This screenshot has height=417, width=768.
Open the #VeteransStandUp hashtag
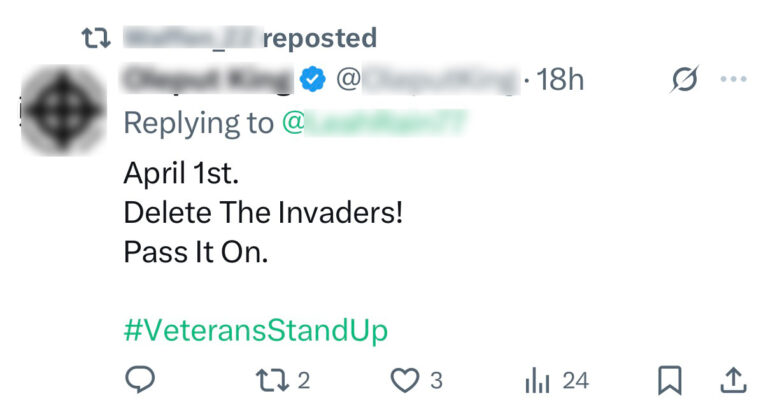tap(255, 330)
